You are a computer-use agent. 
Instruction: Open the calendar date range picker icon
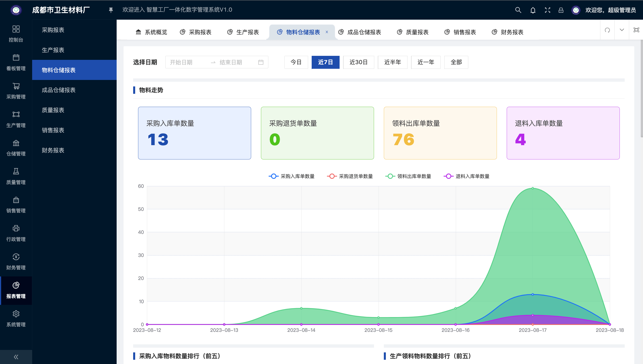261,62
